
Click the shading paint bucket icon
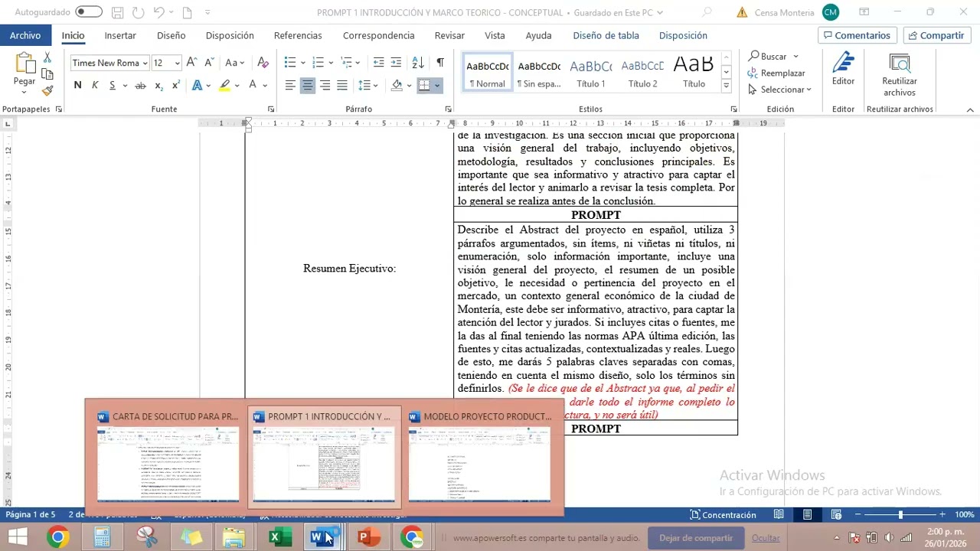tap(397, 85)
